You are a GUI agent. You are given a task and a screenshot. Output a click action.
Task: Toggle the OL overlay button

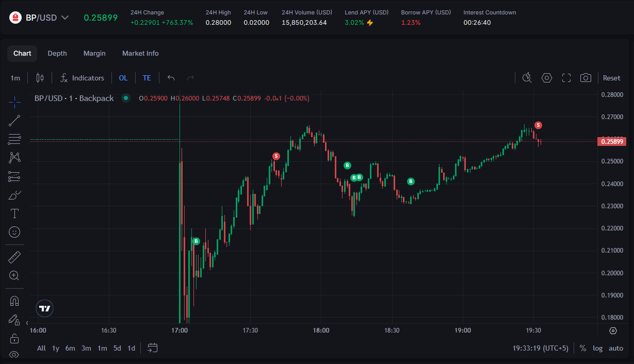pos(123,78)
